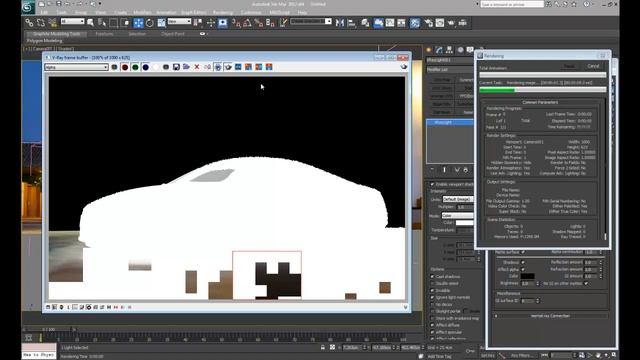Click the GI surface ID spinner
Screen dimensions: 640x360
coord(538,301)
